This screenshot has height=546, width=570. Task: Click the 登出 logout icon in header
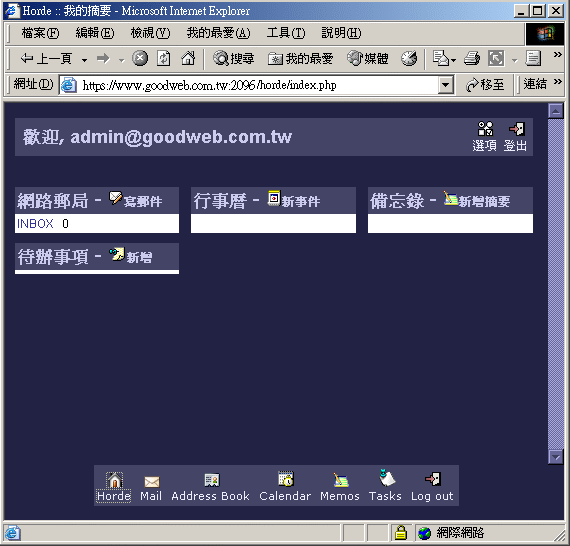(x=517, y=129)
